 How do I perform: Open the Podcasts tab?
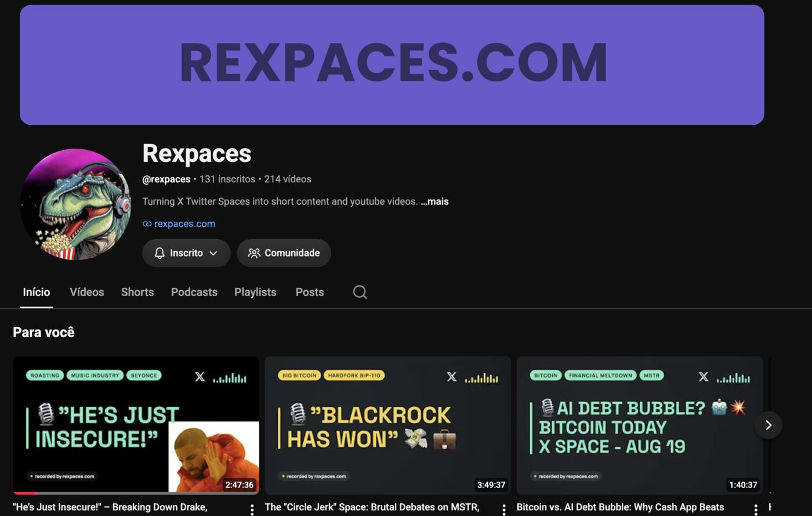click(194, 292)
